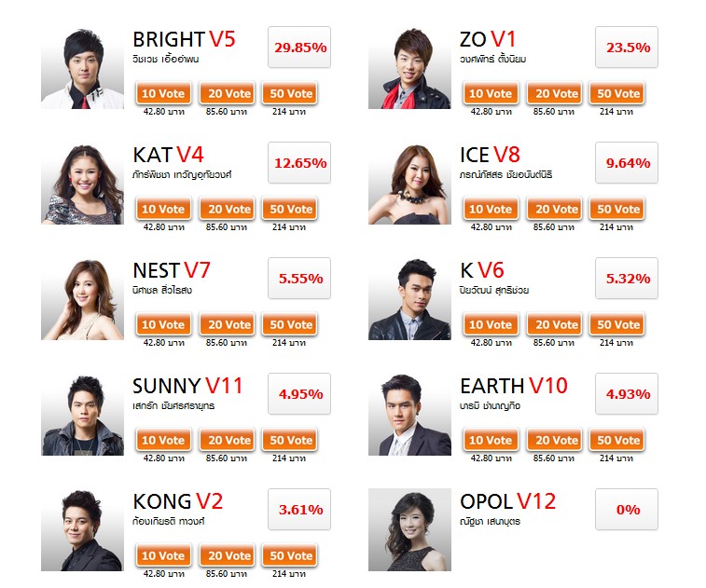706x588 pixels.
Task: Click the EARTH V10 name heading
Action: tap(514, 386)
